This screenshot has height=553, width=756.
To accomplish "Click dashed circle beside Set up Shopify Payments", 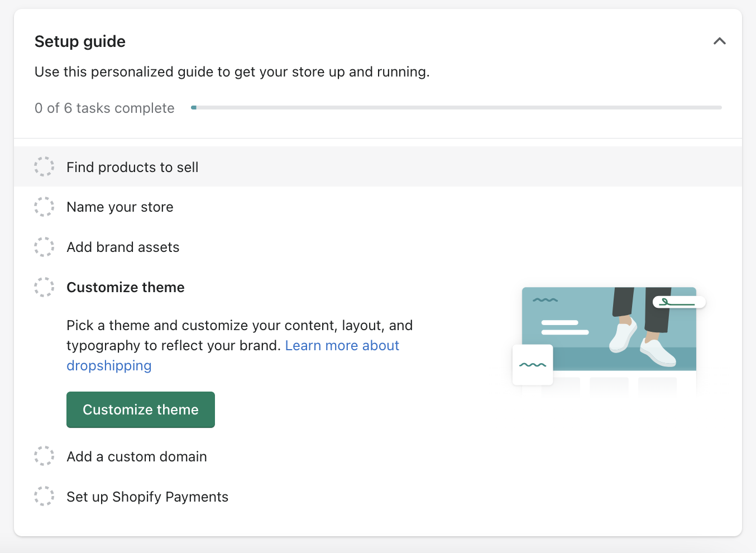I will coord(44,496).
